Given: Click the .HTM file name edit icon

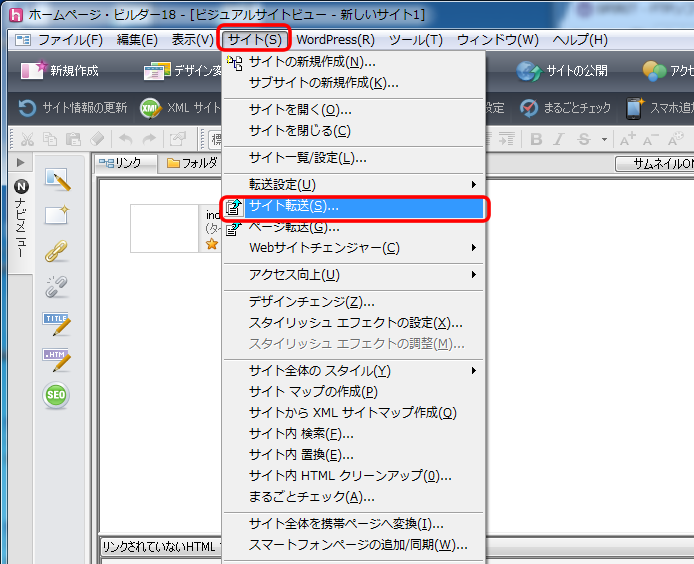Looking at the screenshot, I should [x=57, y=360].
